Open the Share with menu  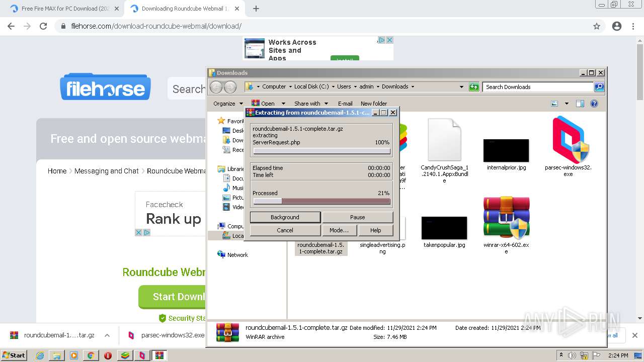click(311, 104)
